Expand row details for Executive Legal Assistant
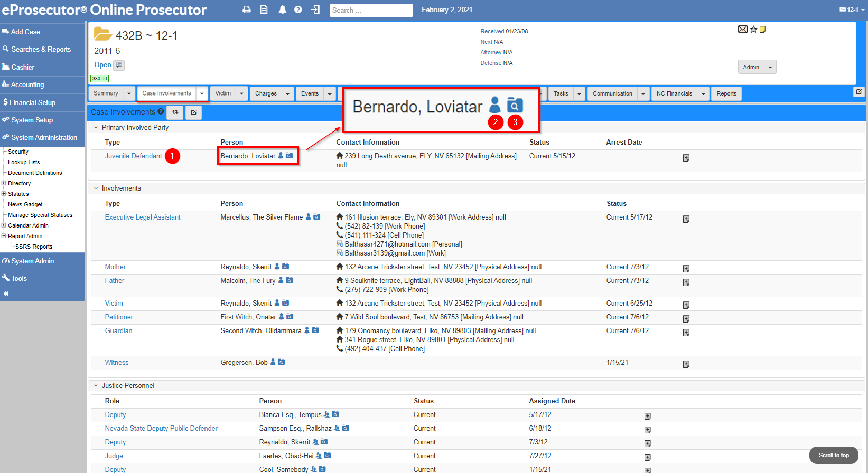 (x=686, y=219)
